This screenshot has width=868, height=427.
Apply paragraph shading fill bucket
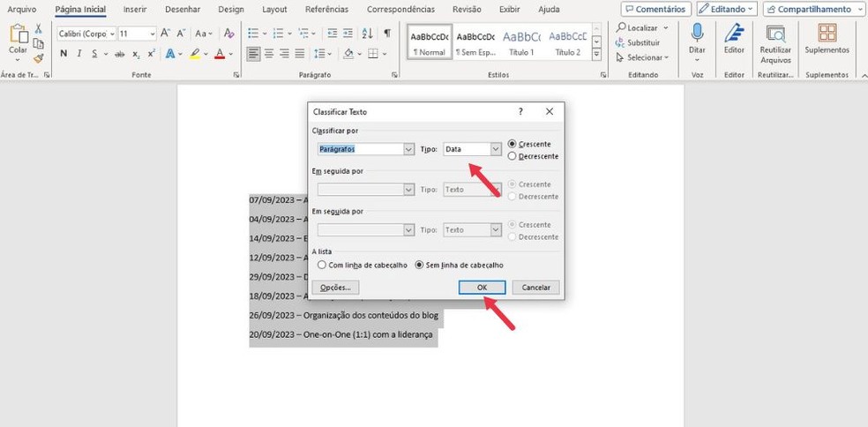point(348,54)
